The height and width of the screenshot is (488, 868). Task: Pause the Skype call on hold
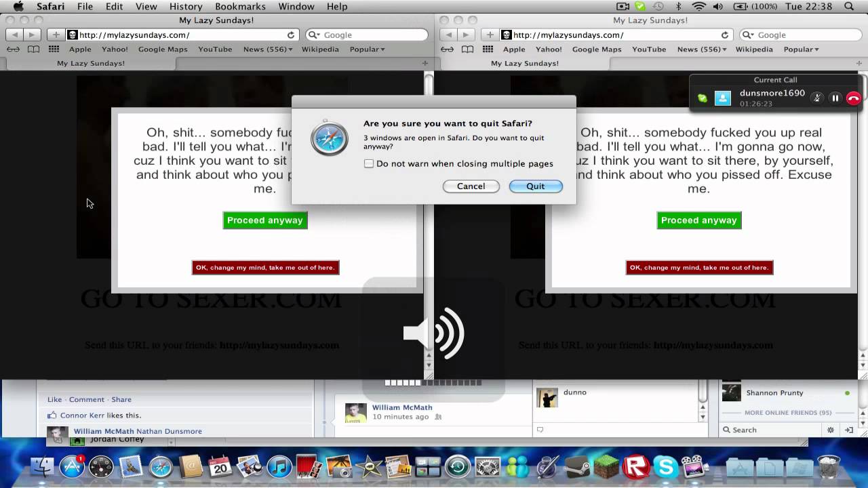pyautogui.click(x=835, y=98)
